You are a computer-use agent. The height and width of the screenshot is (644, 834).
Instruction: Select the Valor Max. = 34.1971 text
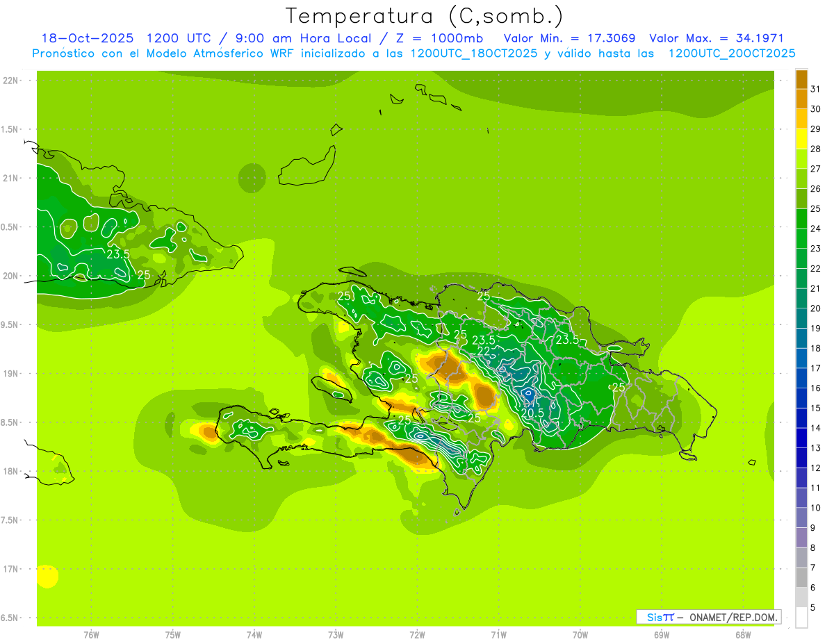[716, 38]
